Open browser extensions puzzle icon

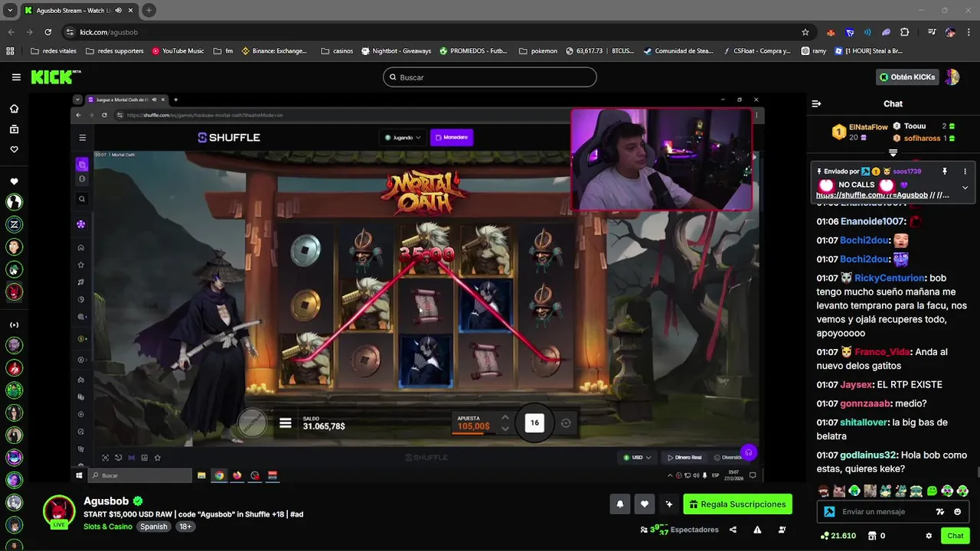coord(904,32)
